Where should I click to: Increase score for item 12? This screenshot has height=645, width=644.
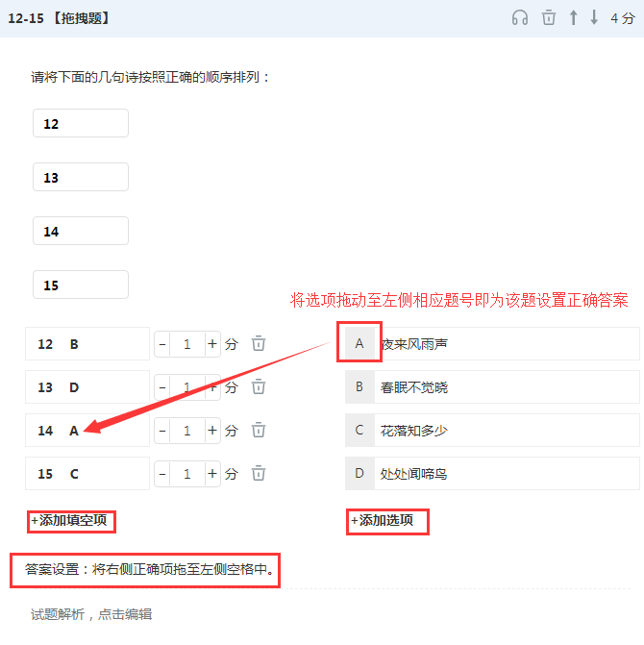click(212, 344)
